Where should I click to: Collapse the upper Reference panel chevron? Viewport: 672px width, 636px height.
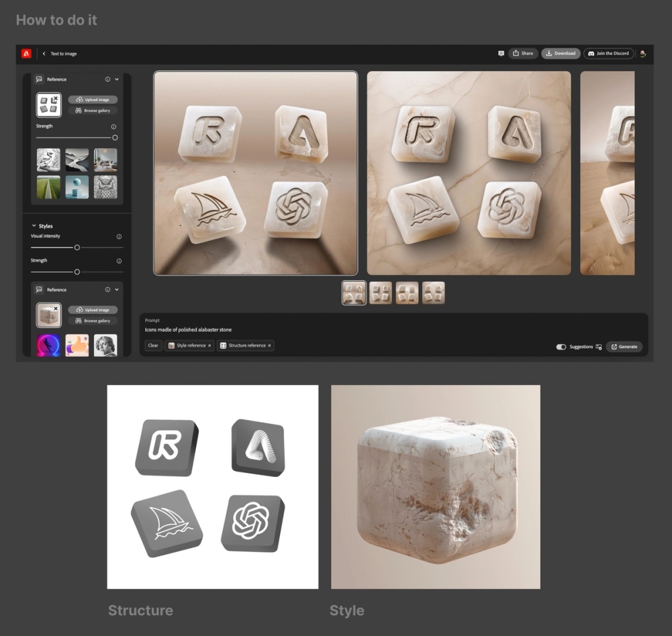(117, 79)
